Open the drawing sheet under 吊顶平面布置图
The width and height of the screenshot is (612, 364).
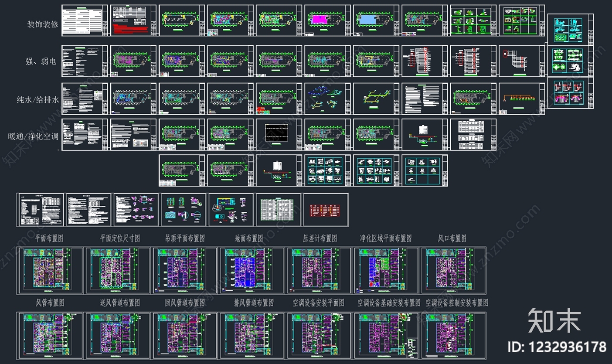[184, 270]
